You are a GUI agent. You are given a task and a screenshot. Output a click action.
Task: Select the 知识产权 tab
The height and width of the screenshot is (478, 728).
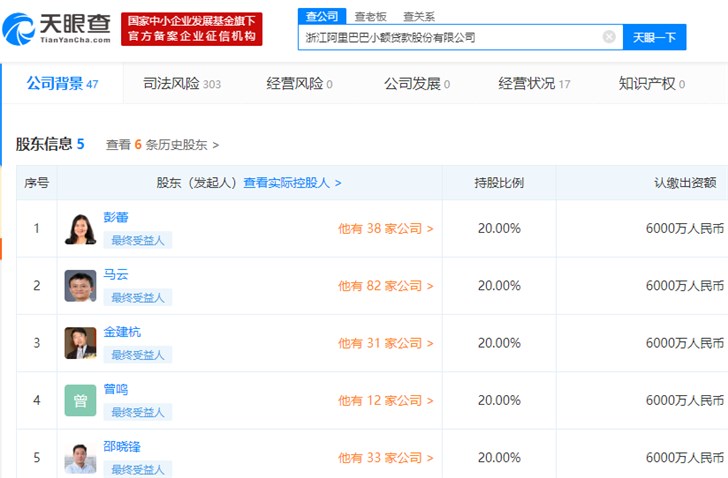point(652,84)
